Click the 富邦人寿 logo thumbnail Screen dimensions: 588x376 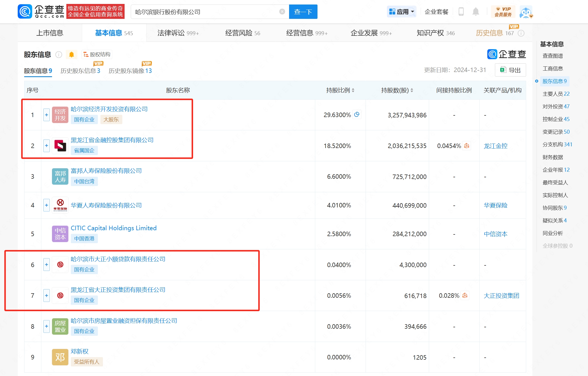coord(60,176)
